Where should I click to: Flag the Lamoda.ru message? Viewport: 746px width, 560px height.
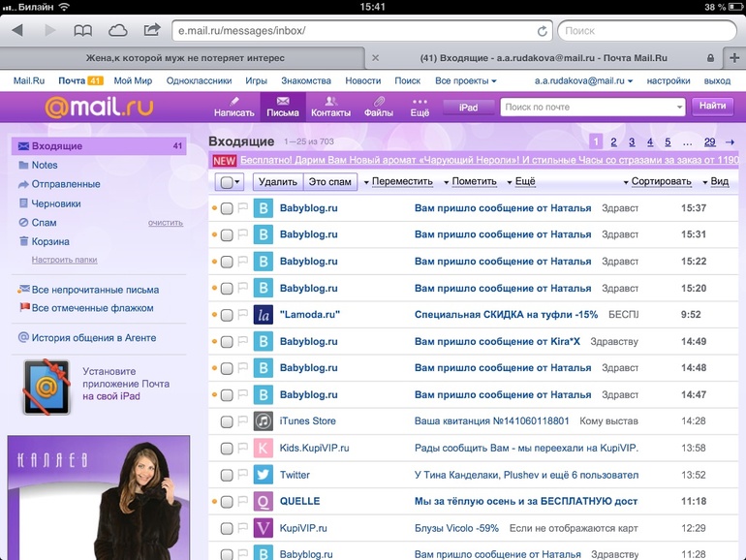pos(243,315)
